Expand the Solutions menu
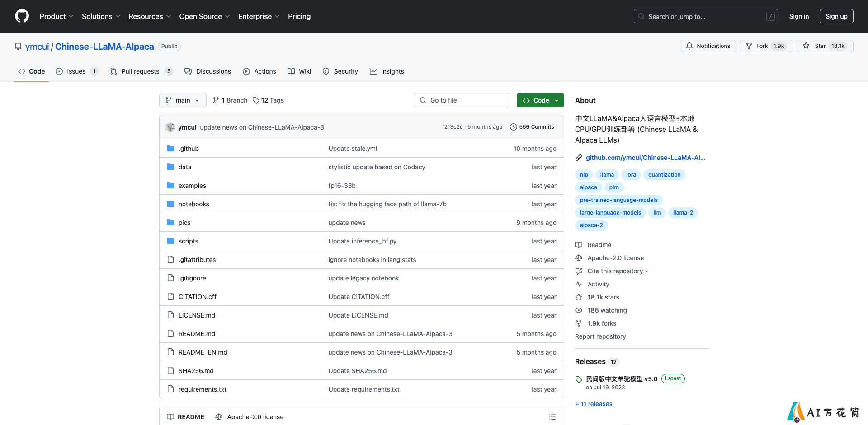The height and width of the screenshot is (425, 868). (x=101, y=16)
